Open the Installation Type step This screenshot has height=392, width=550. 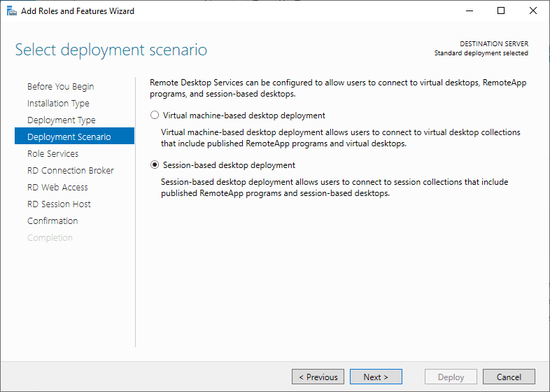pyautogui.click(x=58, y=104)
